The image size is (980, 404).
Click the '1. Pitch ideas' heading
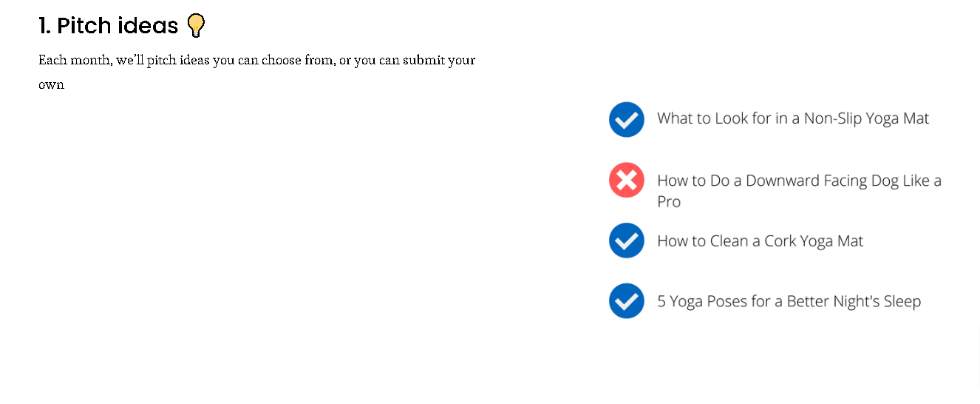109,26
